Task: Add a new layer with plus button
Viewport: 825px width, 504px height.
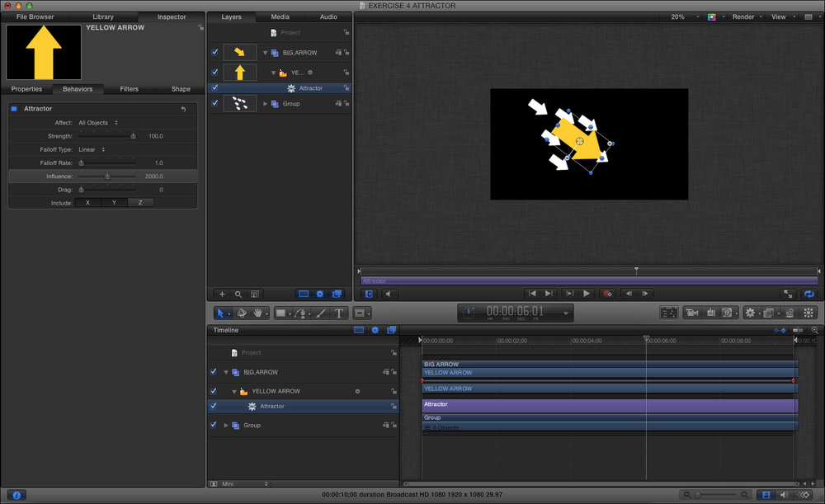Action: [222, 294]
